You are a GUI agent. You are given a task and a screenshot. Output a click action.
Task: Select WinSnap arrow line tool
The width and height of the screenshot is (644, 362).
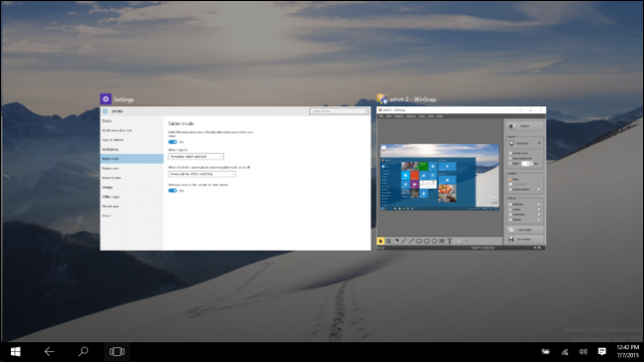click(x=411, y=241)
